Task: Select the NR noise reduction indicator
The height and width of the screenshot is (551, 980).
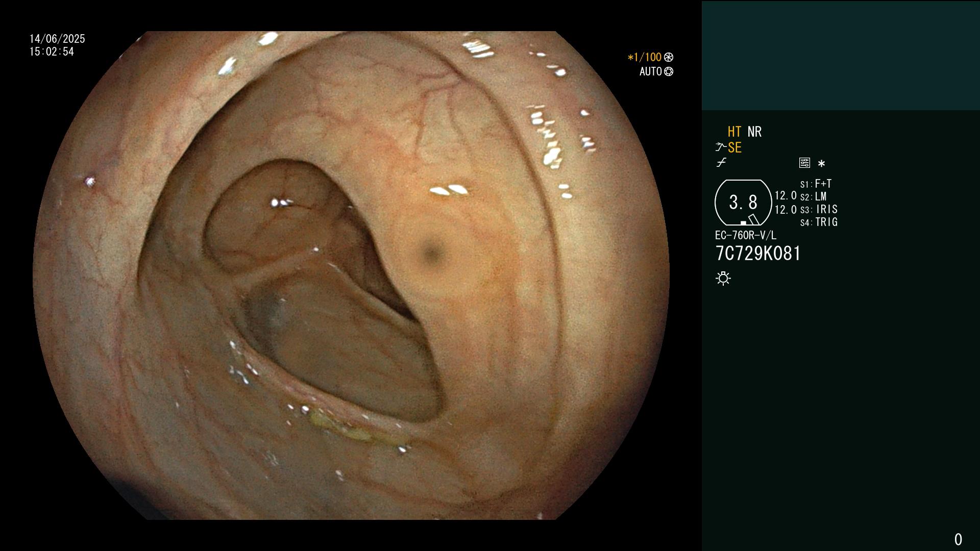Action: [754, 132]
